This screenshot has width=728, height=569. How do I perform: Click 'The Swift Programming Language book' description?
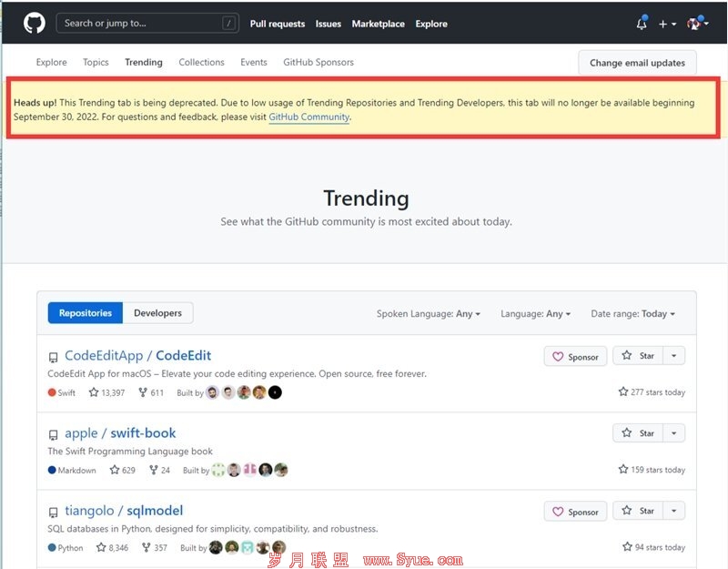pyautogui.click(x=130, y=452)
